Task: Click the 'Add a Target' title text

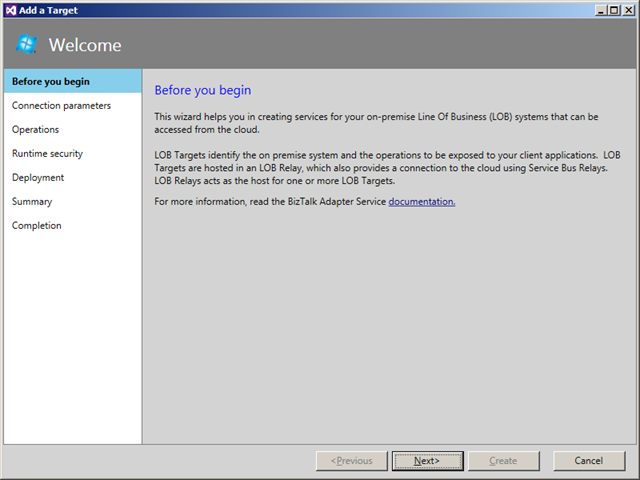Action: click(48, 11)
